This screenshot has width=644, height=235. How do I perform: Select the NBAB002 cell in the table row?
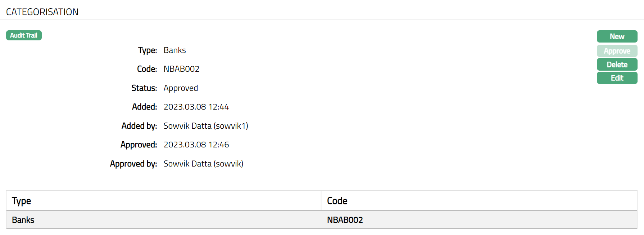[x=345, y=220]
